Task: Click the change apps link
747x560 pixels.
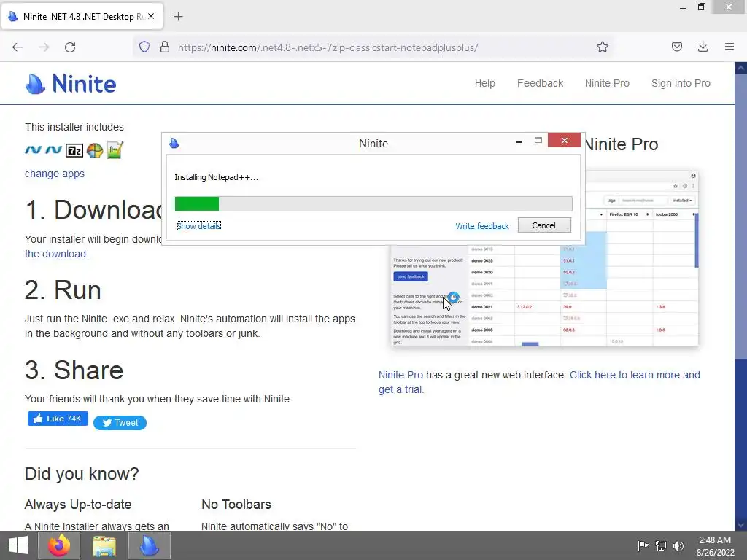Action: tap(55, 174)
